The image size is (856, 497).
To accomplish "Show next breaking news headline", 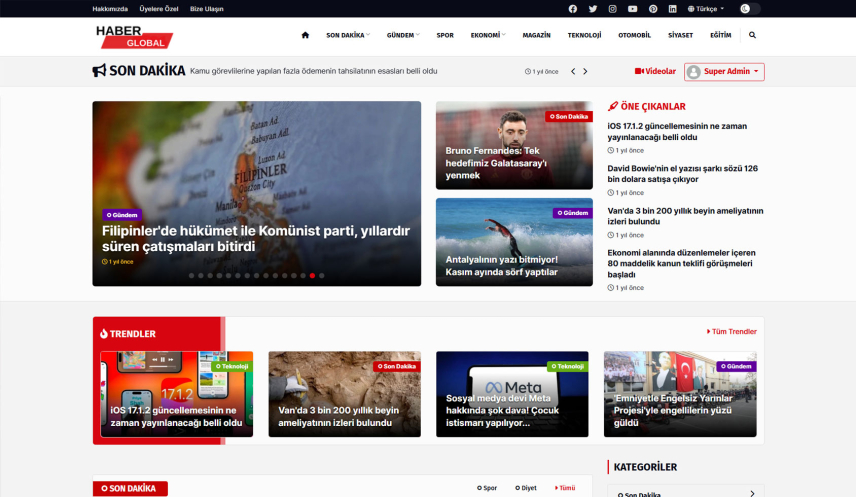I will pos(585,72).
